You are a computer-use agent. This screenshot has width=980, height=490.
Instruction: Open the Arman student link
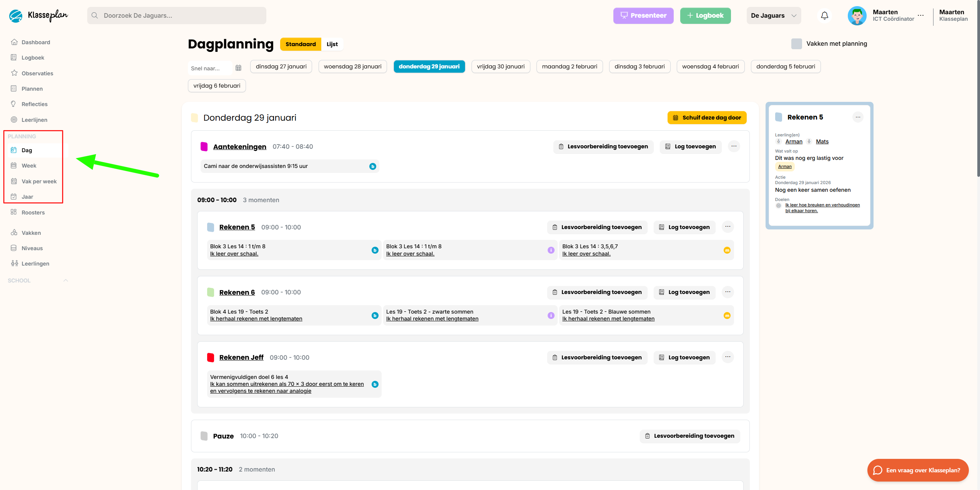coord(794,141)
